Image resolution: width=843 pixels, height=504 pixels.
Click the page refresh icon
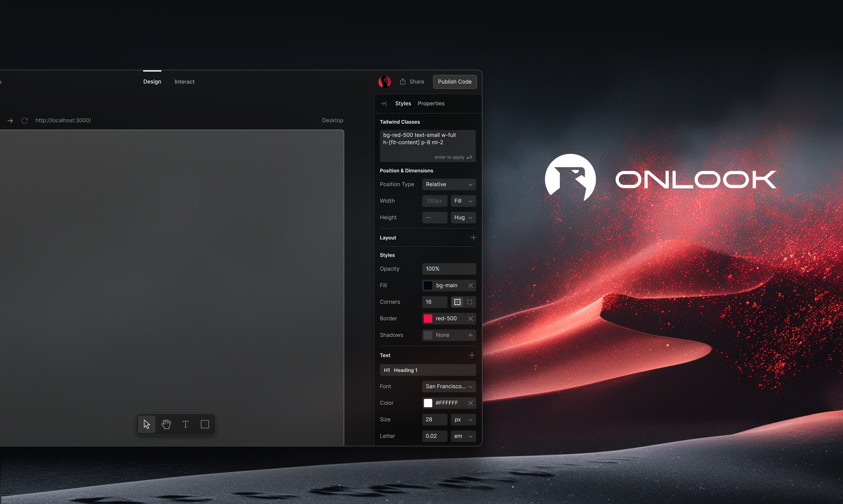click(24, 120)
